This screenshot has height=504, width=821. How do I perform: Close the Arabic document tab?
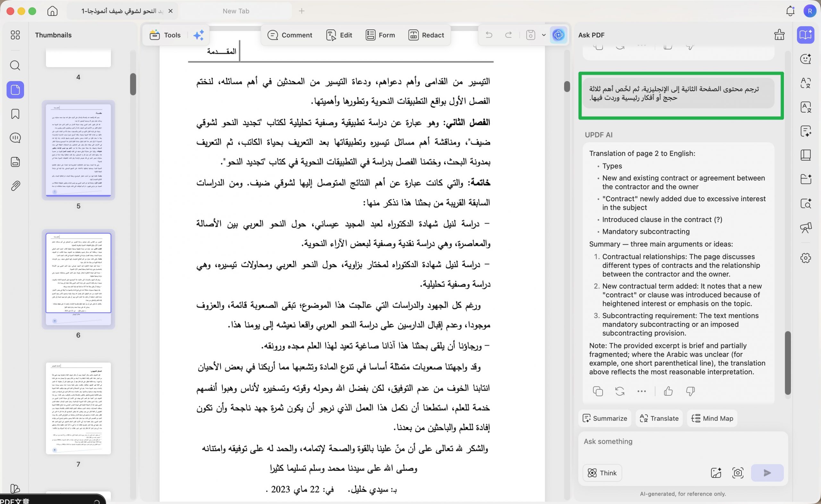click(171, 11)
